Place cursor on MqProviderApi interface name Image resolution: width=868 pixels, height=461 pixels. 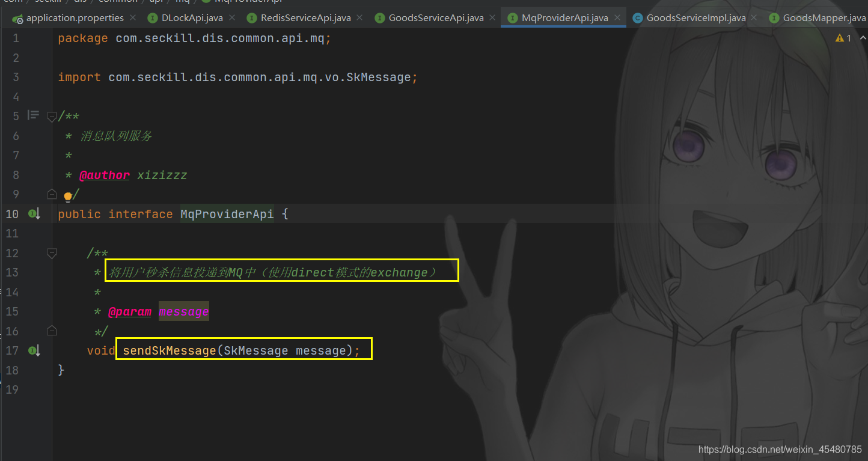click(227, 214)
